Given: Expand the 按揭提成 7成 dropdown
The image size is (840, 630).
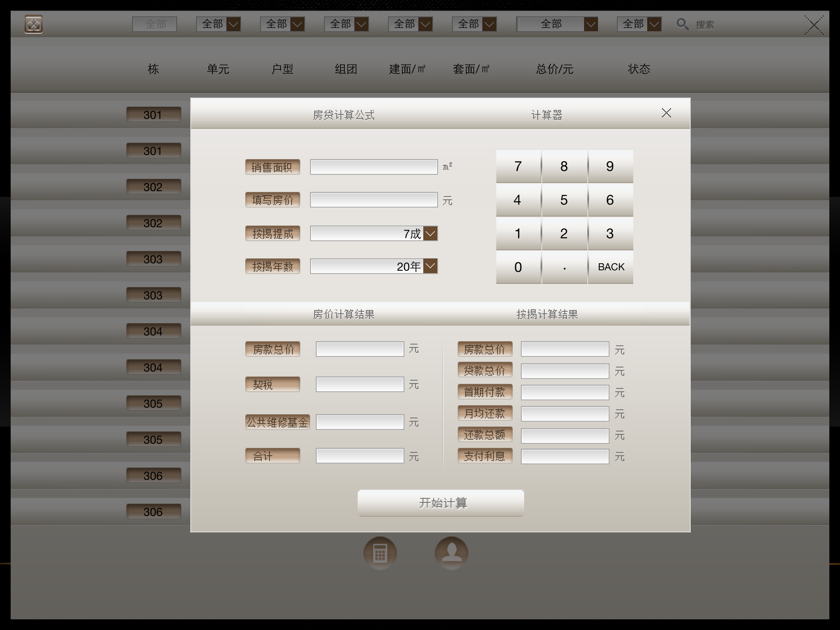Looking at the screenshot, I should click(430, 233).
